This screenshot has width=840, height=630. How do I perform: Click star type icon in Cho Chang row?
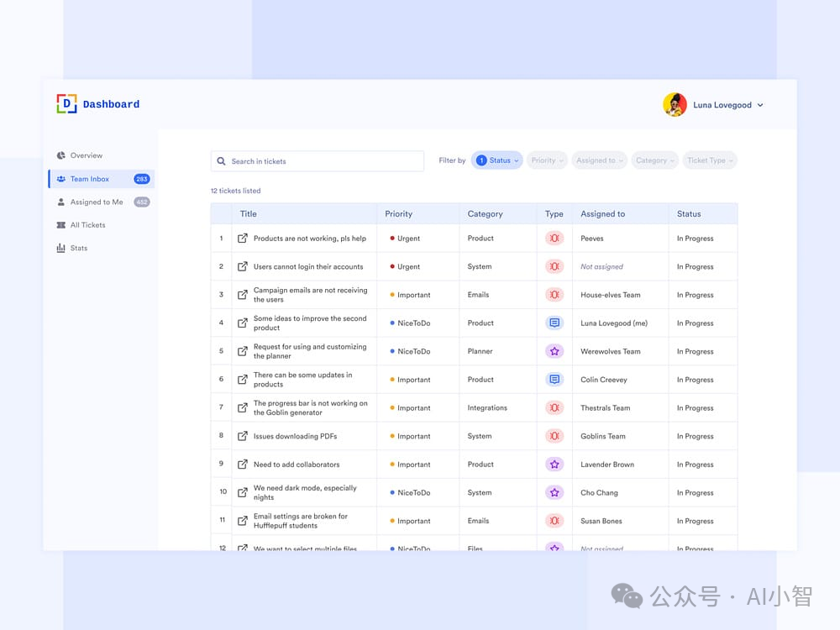[x=554, y=492]
